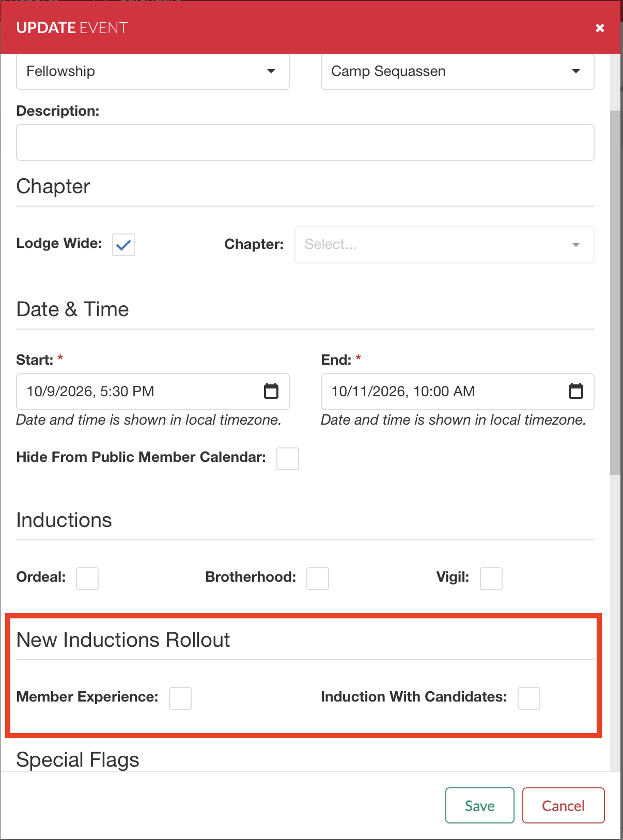The height and width of the screenshot is (840, 623).
Task: Focus the End date and time field
Action: point(444,392)
